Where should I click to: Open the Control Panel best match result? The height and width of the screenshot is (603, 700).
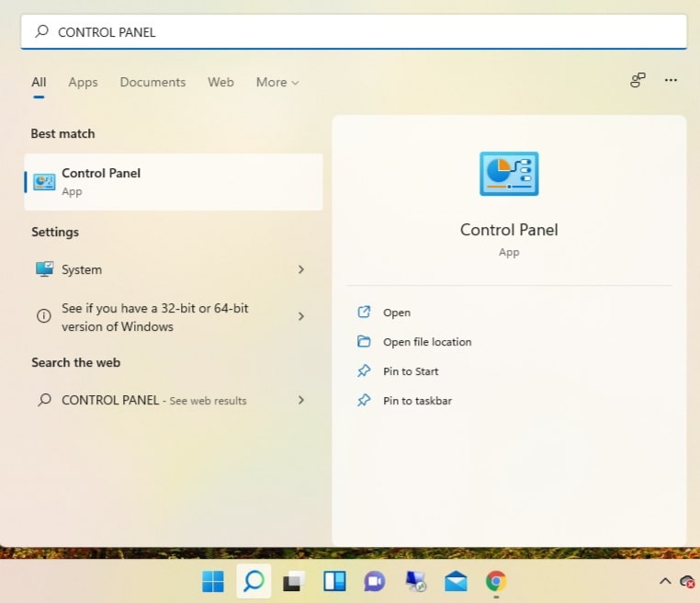coord(174,182)
